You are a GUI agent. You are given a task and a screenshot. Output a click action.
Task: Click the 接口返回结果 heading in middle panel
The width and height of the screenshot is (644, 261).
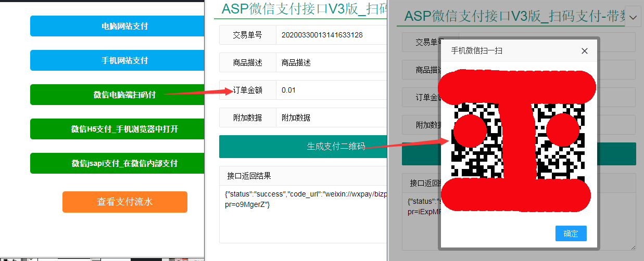[x=249, y=176]
